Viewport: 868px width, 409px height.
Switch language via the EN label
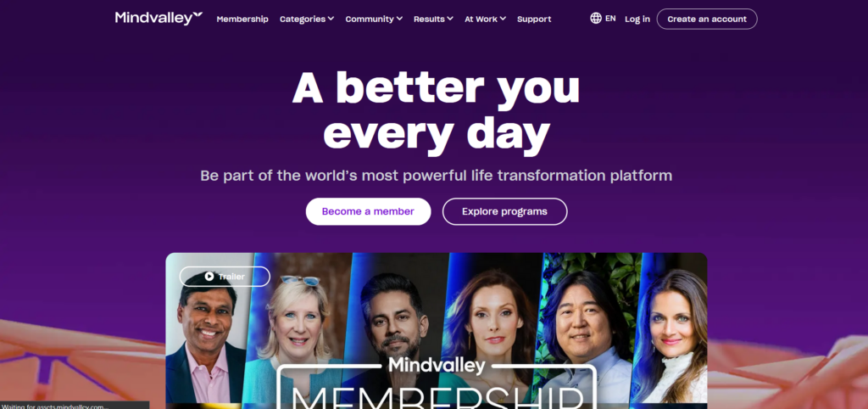(x=610, y=19)
